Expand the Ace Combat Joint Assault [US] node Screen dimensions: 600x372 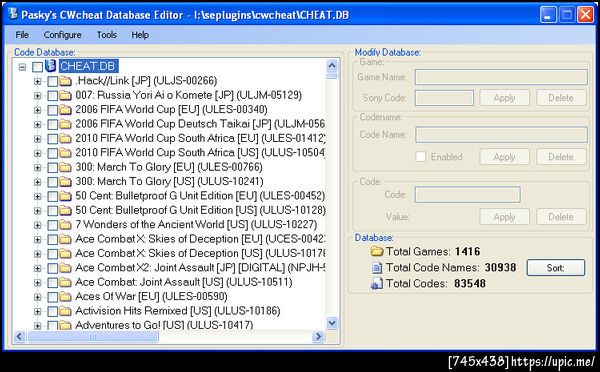[x=37, y=283]
